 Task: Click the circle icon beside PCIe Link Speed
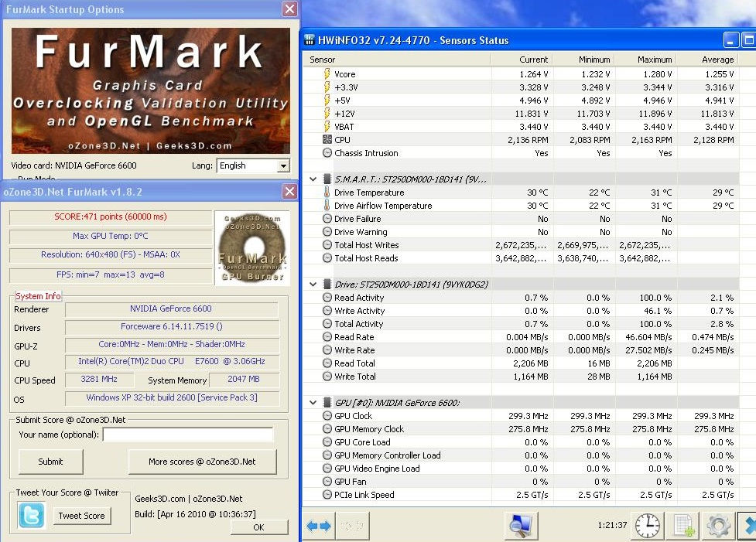[x=327, y=495]
